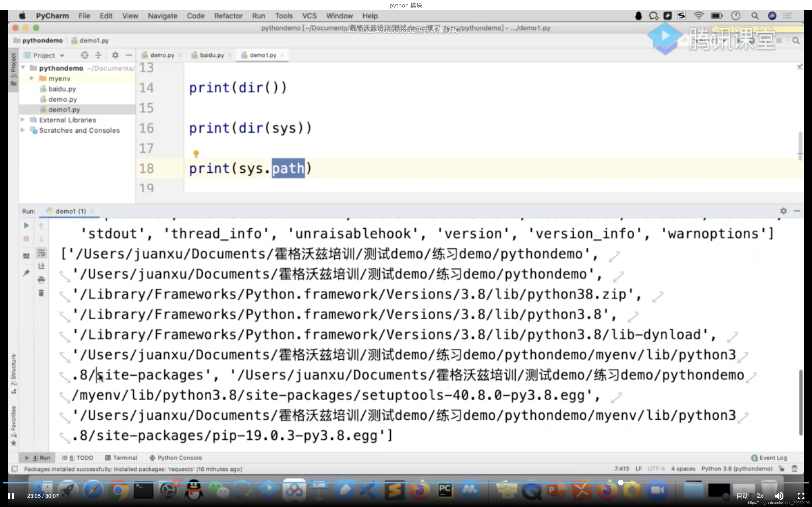Click the green Rerun button in Run panel
812x507 pixels.
[x=26, y=225]
